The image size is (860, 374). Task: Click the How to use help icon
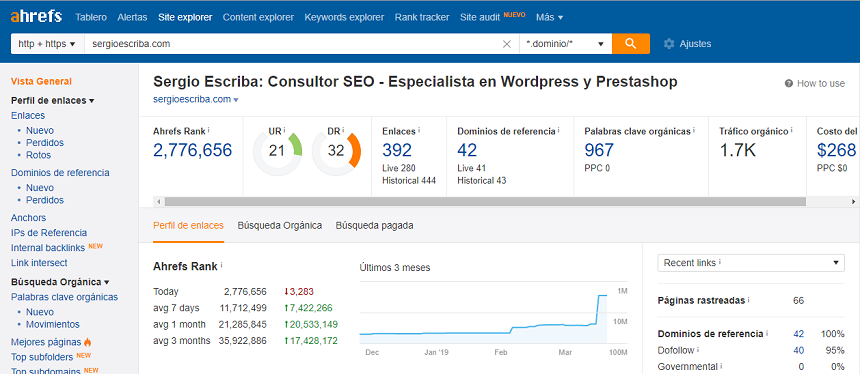[x=789, y=83]
